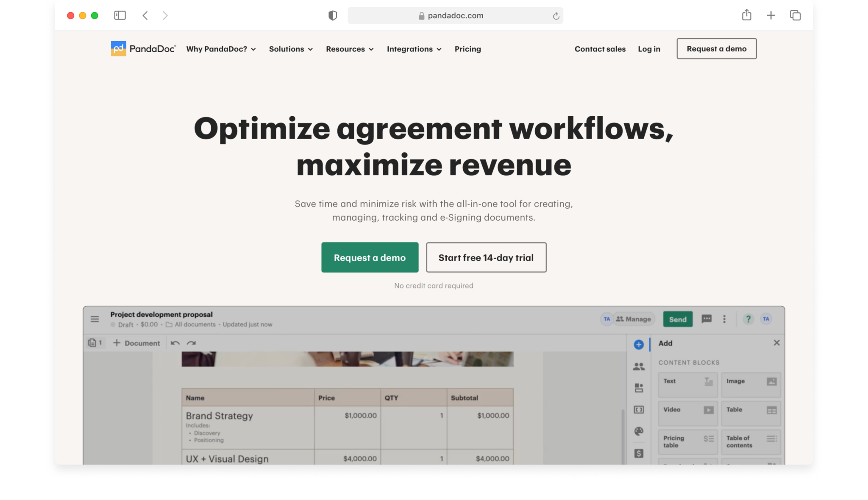The width and height of the screenshot is (868, 500).
Task: Click the Log in link
Action: [x=649, y=49]
